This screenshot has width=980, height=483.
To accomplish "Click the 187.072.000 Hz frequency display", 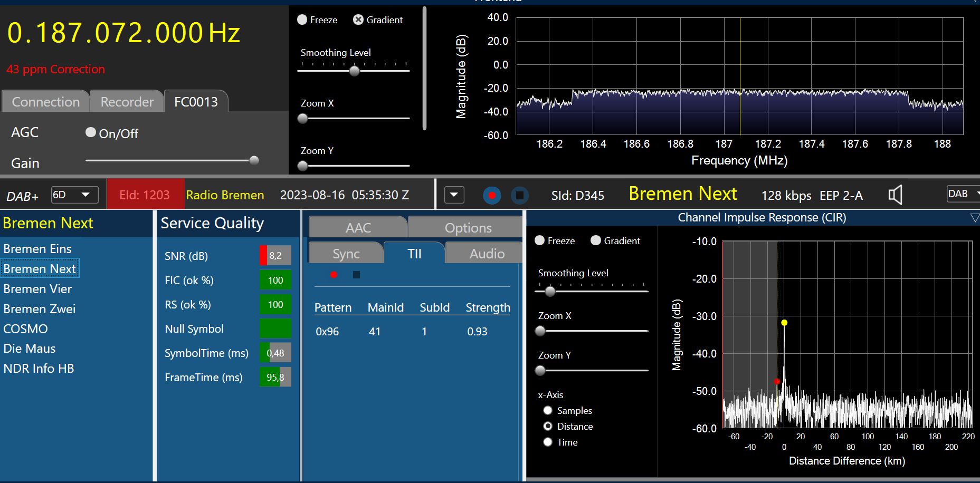I will coord(123,33).
